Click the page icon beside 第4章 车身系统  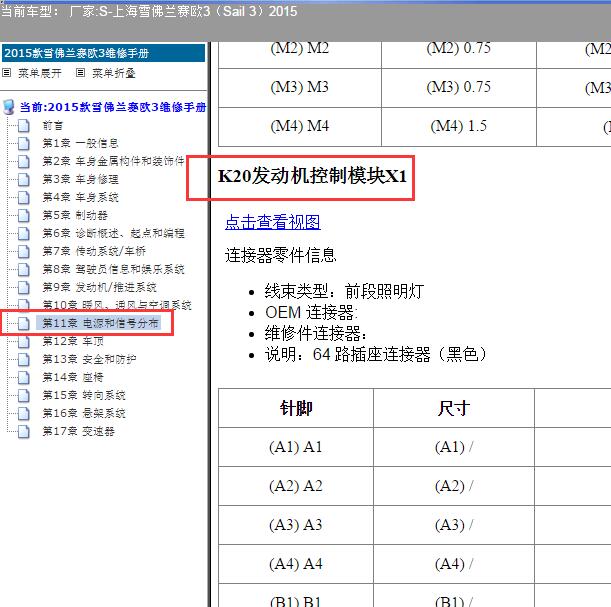pos(24,198)
